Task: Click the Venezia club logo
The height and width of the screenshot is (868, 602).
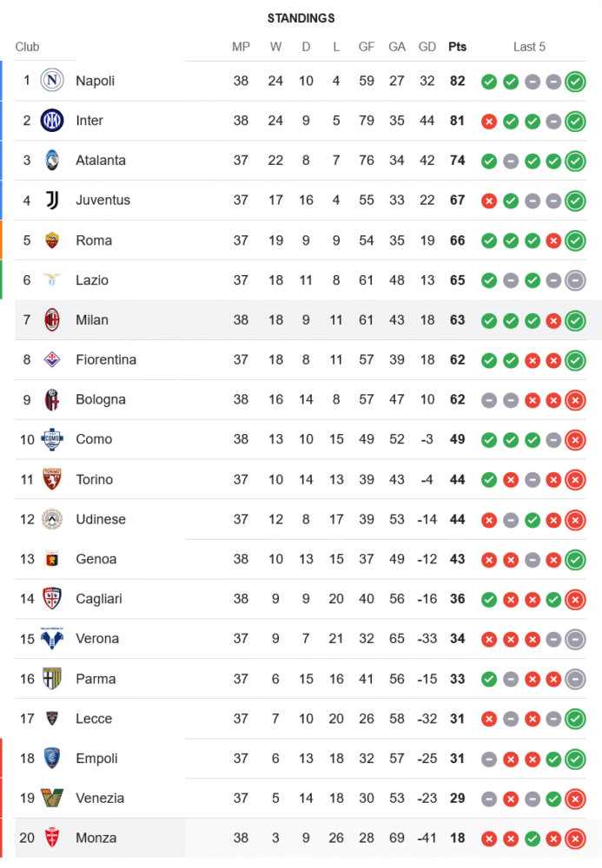Action: click(x=52, y=798)
